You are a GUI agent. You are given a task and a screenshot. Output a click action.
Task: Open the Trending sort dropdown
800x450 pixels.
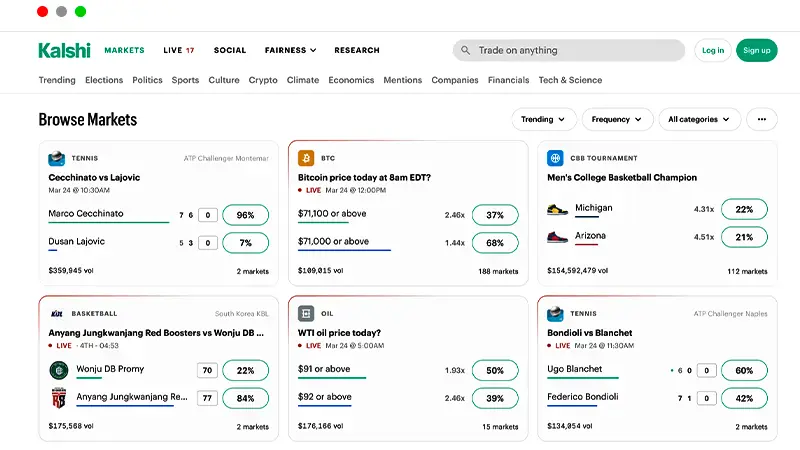544,119
